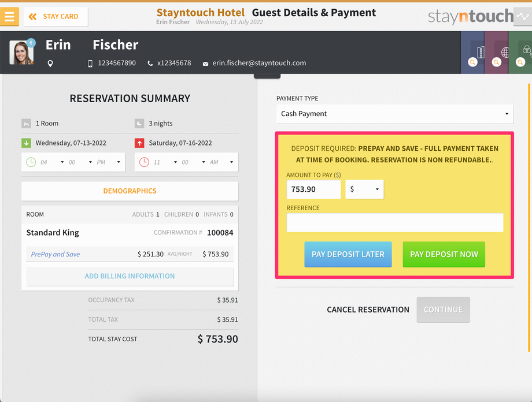Click the red departure arrow icon
This screenshot has height=402, width=532.
click(x=139, y=143)
